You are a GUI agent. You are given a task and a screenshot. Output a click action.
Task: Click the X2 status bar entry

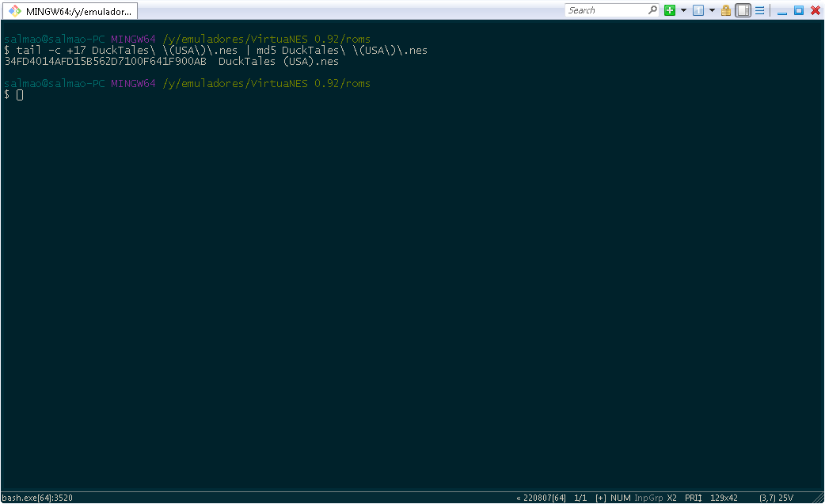click(x=672, y=498)
